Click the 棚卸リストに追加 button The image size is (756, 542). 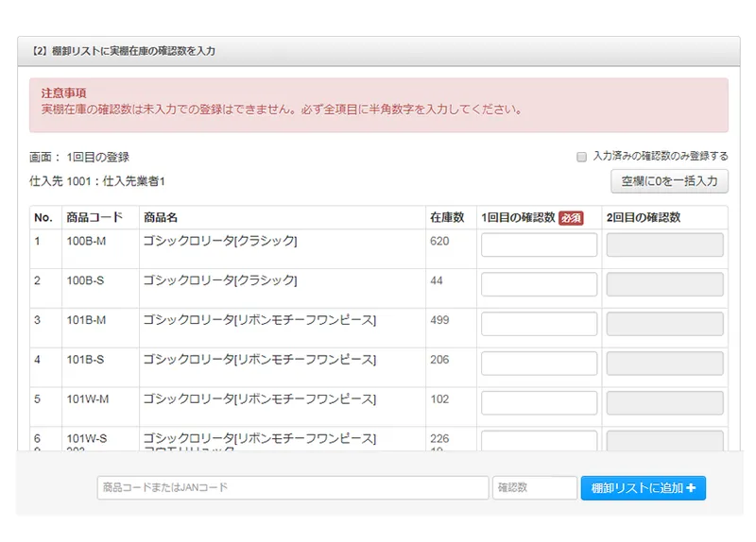click(644, 488)
